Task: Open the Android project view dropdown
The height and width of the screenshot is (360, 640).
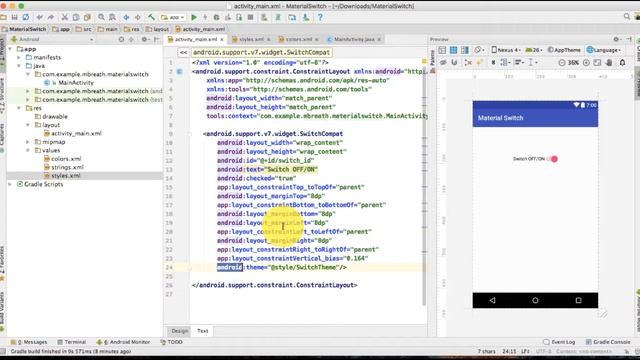Action: pyautogui.click(x=52, y=39)
